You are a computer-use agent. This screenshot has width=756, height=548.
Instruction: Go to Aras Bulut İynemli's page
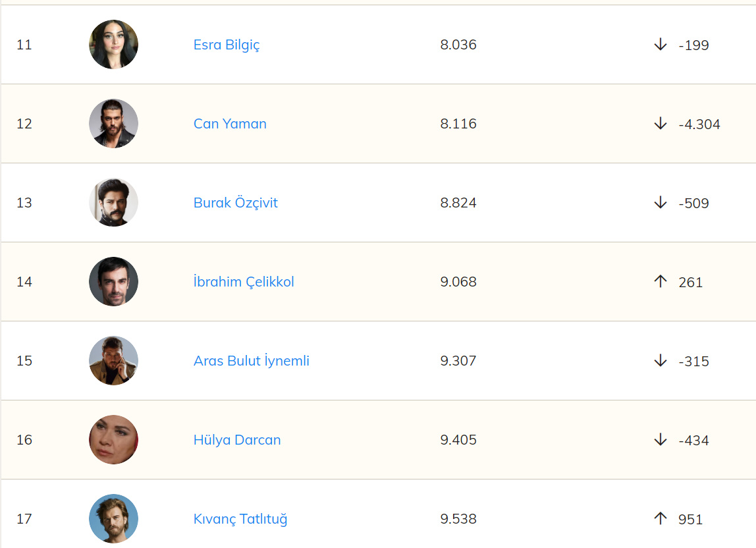[x=252, y=361]
